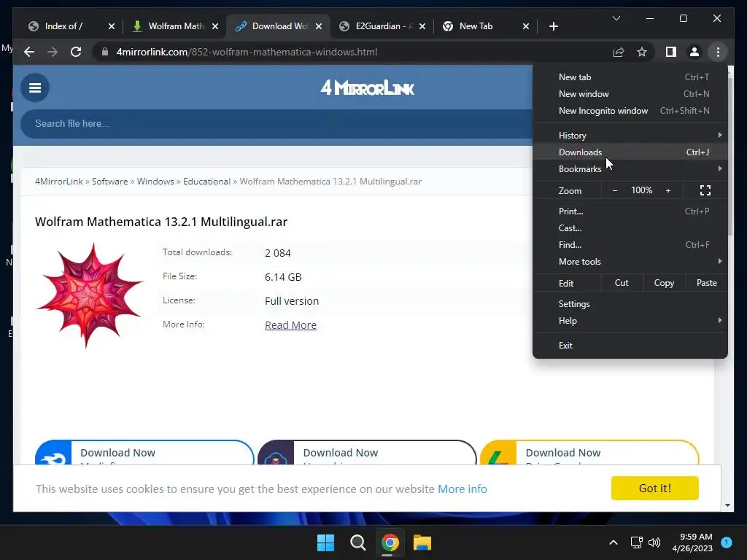Expand the Help submenu

630,321
